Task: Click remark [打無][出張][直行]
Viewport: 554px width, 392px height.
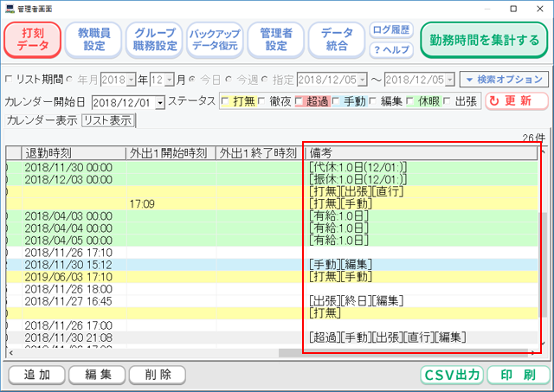Action: (356, 192)
